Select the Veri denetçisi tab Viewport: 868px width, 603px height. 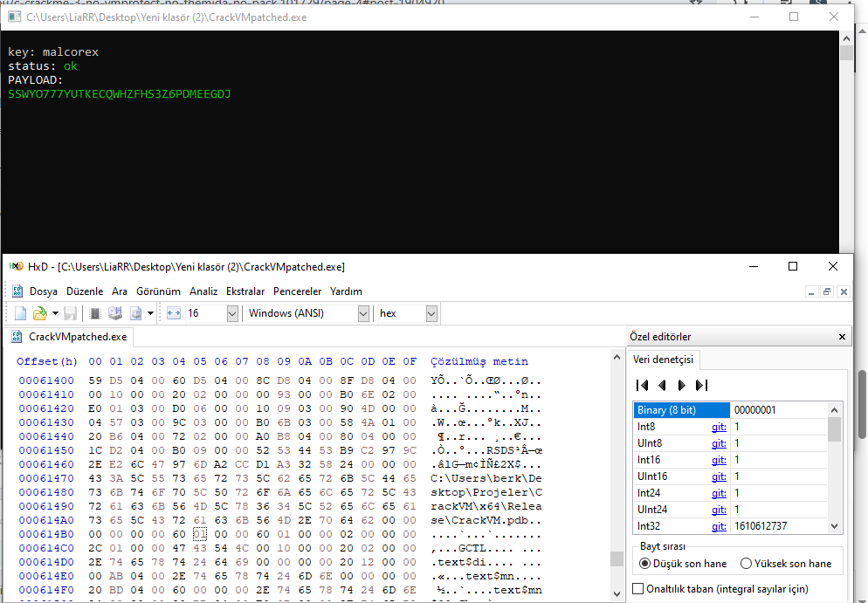663,360
